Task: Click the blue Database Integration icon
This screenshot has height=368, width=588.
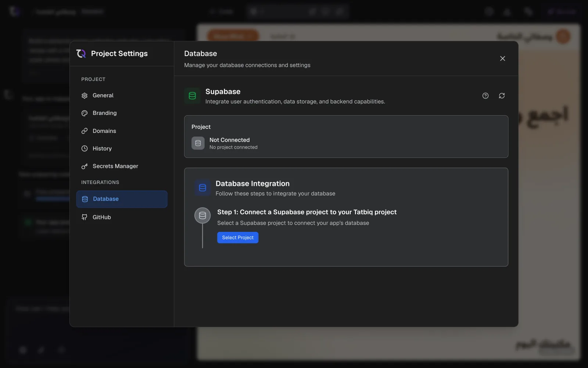Action: point(202,188)
